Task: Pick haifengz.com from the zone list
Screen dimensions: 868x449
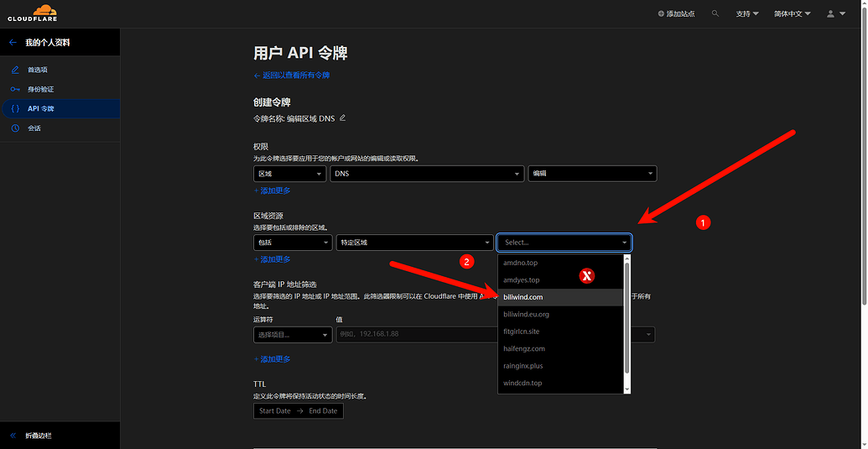Action: (560, 348)
